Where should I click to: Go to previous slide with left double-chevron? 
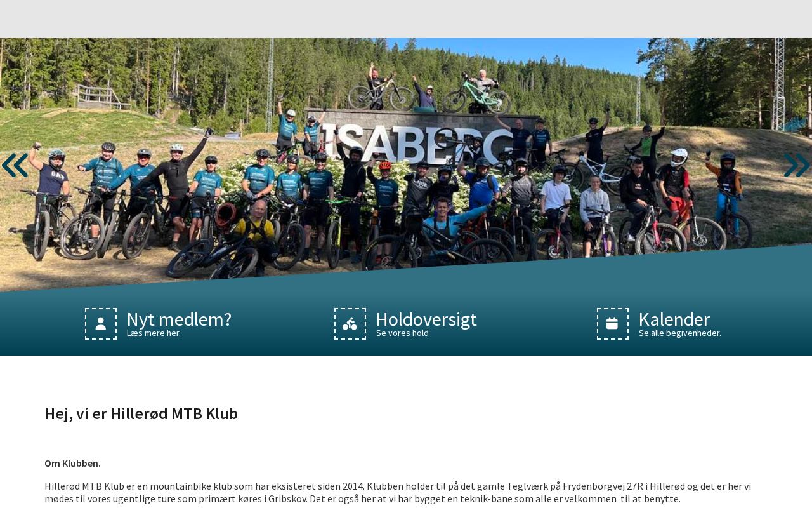click(15, 165)
